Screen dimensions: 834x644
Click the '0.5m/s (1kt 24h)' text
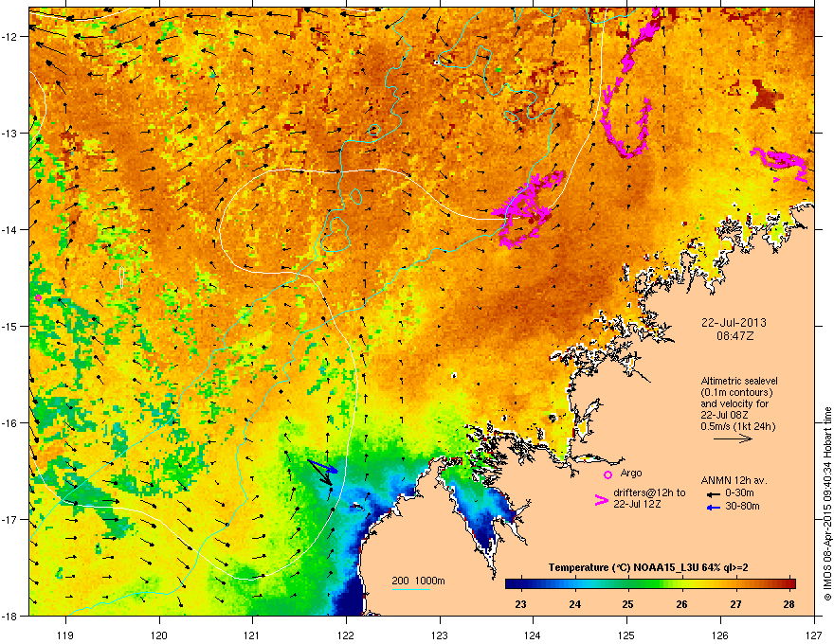pyautogui.click(x=737, y=426)
